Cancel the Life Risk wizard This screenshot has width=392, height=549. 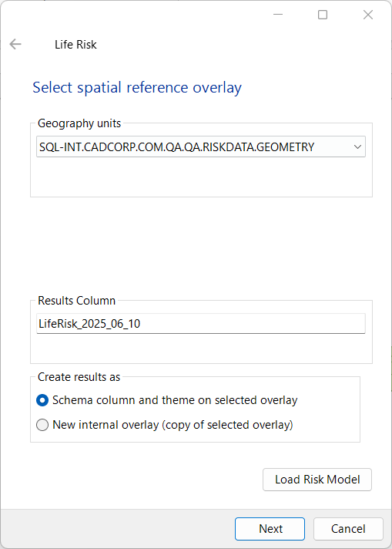(348, 529)
